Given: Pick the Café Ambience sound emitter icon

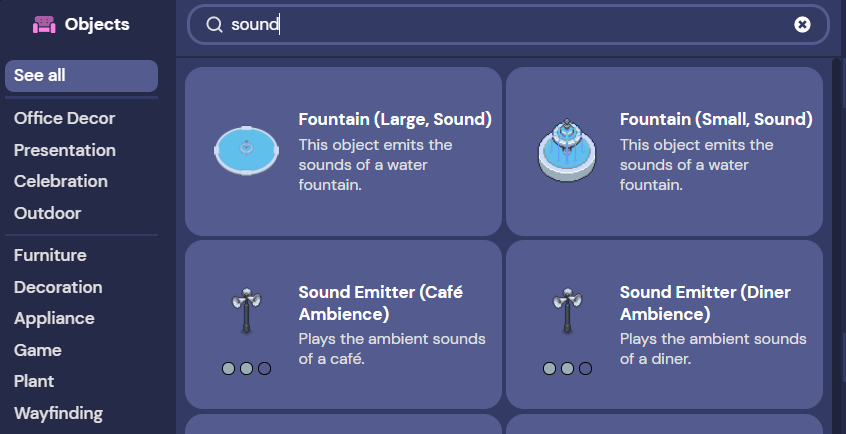Looking at the screenshot, I should pos(247,310).
